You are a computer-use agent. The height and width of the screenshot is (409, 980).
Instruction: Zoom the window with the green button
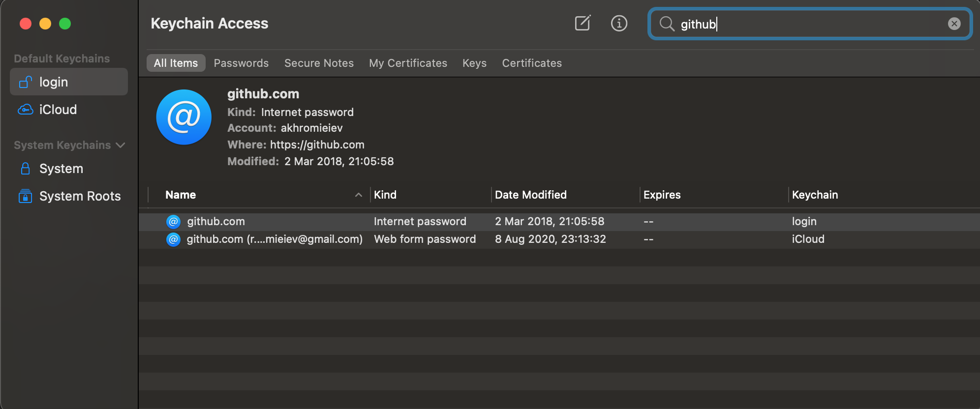(65, 24)
